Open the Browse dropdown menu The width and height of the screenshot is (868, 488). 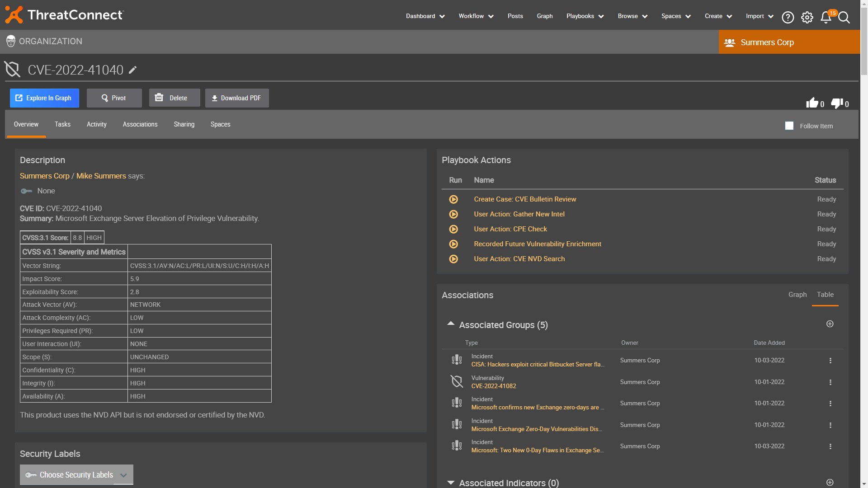632,16
